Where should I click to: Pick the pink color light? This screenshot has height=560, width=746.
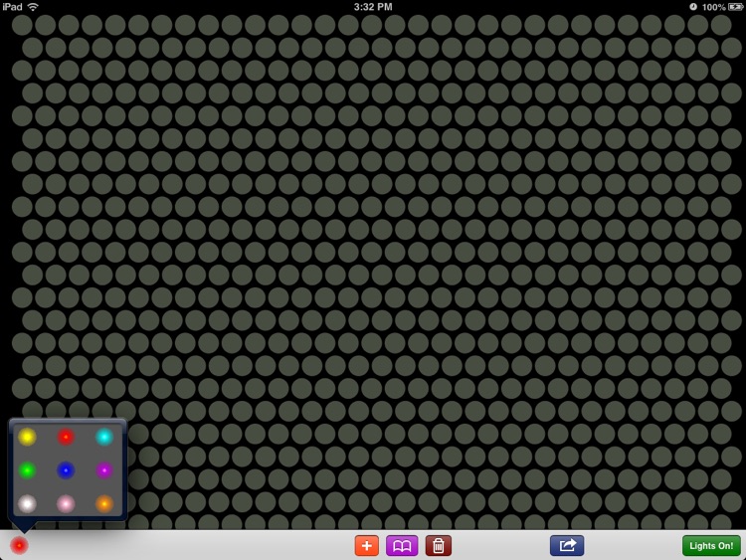coord(66,503)
